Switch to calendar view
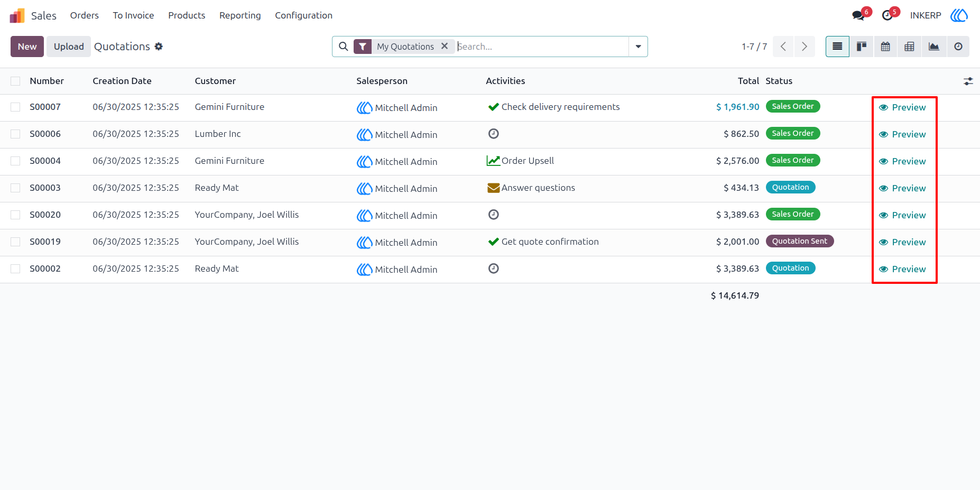 point(885,47)
